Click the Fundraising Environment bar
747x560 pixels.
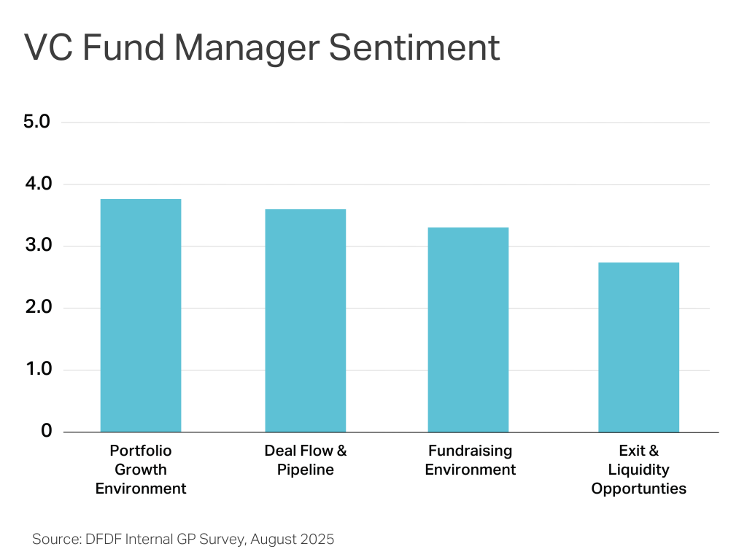pos(468,330)
